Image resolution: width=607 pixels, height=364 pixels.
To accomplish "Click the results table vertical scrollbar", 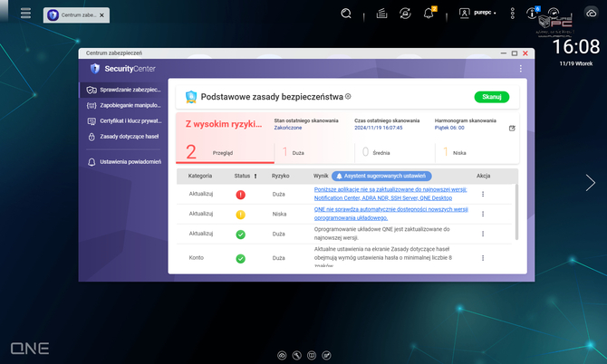I will (x=516, y=212).
